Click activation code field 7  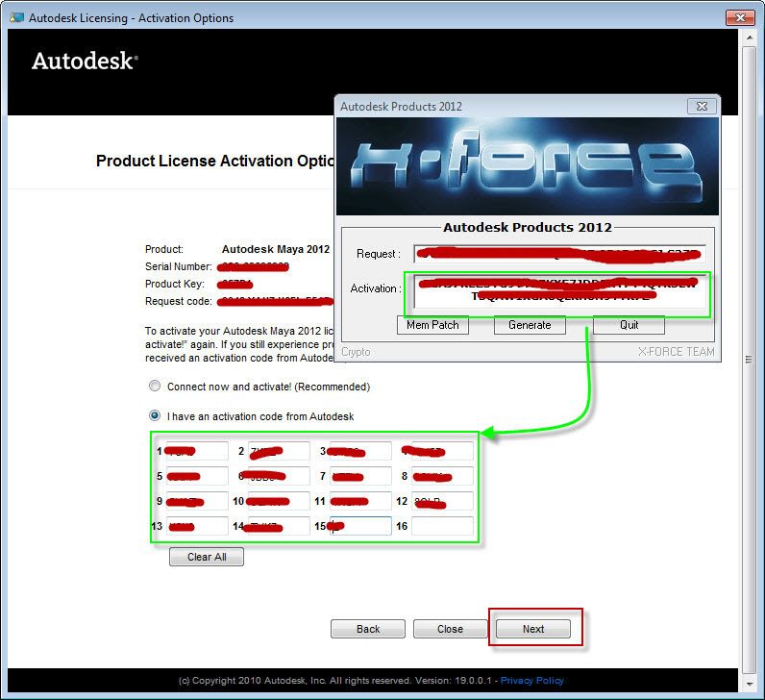(360, 476)
